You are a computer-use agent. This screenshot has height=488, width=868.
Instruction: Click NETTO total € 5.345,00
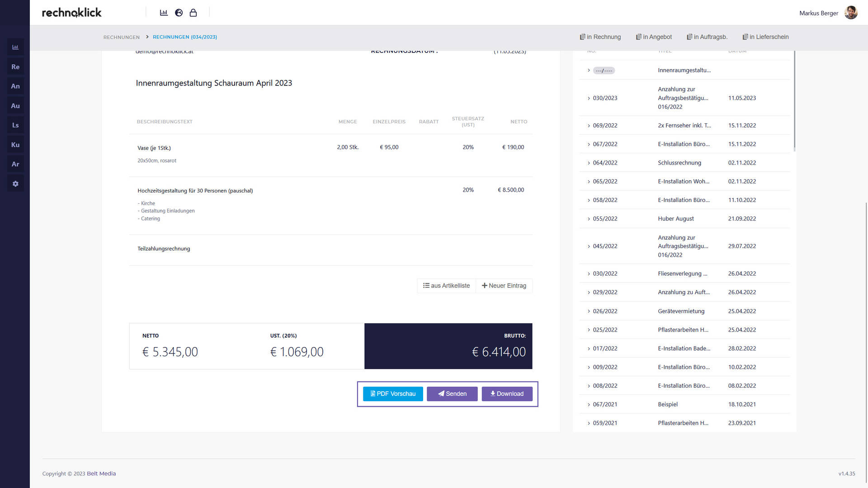(170, 352)
